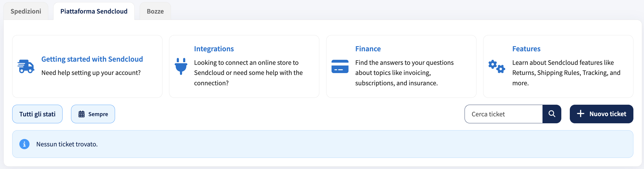Image resolution: width=644 pixels, height=169 pixels.
Task: Focus the Cerca ticket search field
Action: [x=504, y=114]
